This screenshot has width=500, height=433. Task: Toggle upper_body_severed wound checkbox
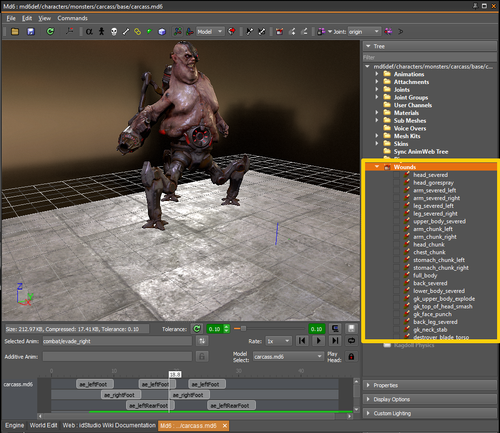396,221
